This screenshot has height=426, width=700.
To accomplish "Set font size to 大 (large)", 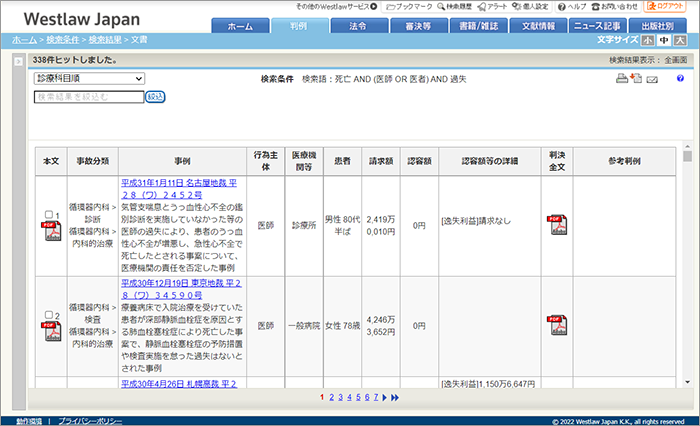I will click(680, 40).
